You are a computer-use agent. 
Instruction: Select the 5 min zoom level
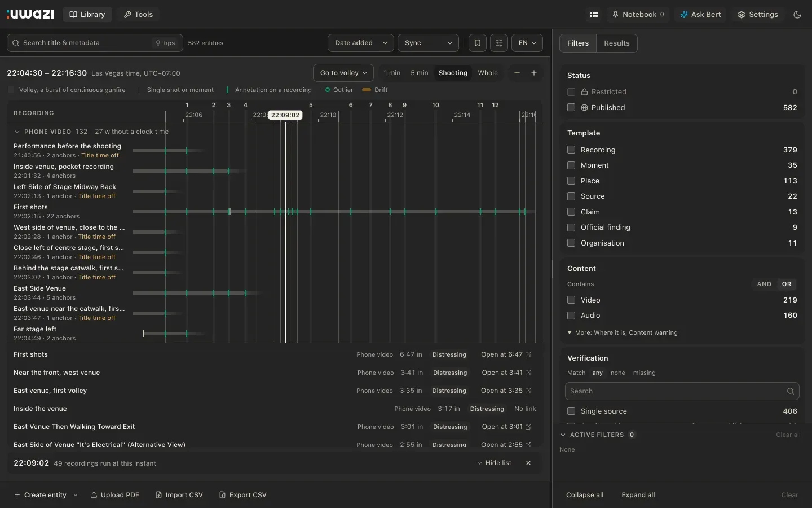[x=420, y=73]
